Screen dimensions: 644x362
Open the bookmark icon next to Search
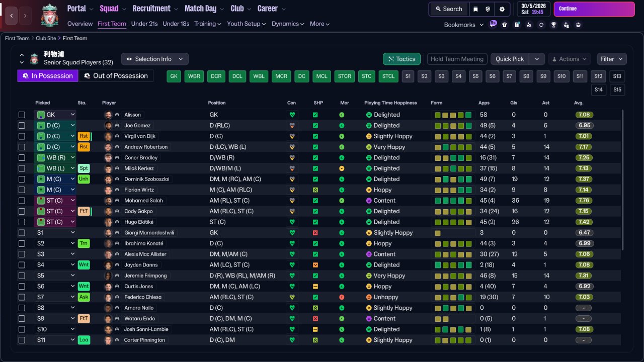click(x=475, y=9)
